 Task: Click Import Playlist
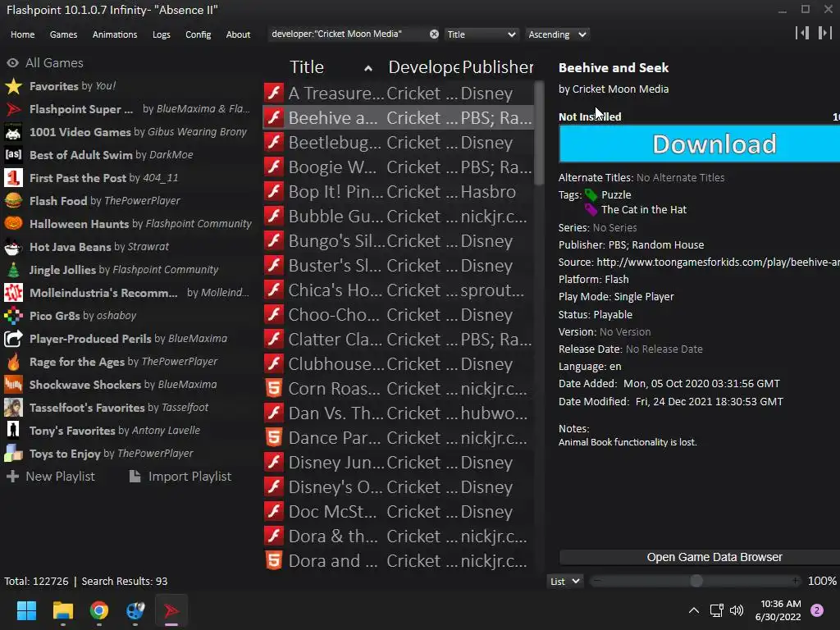point(180,477)
